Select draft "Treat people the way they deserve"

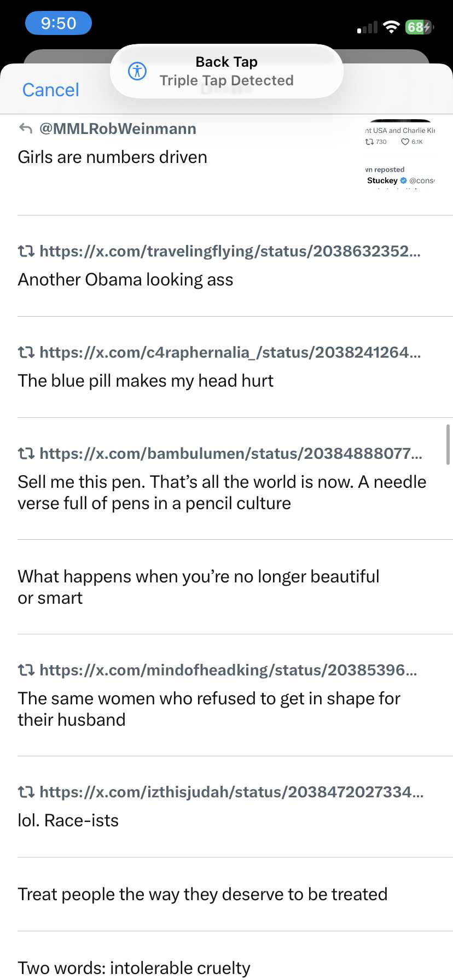(202, 894)
